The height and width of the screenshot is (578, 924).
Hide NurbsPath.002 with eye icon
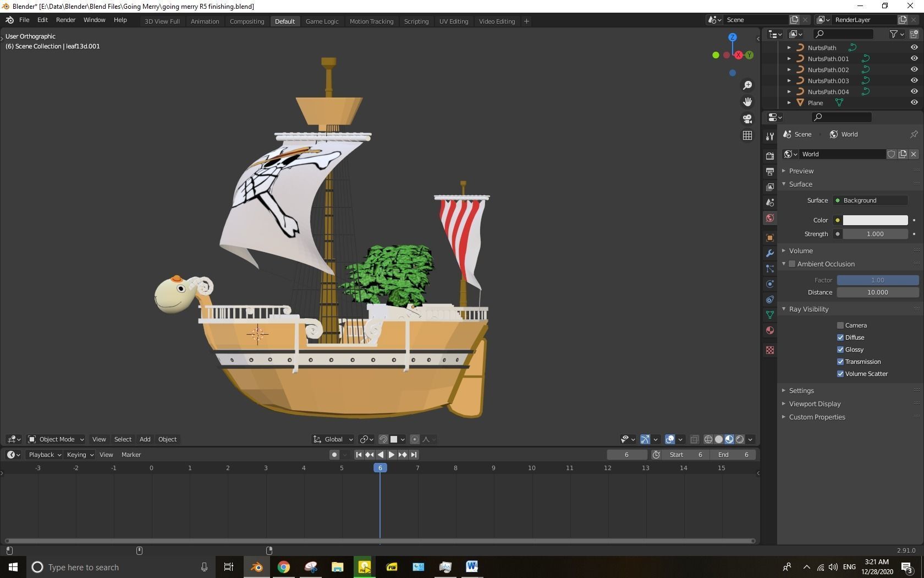pyautogui.click(x=914, y=70)
